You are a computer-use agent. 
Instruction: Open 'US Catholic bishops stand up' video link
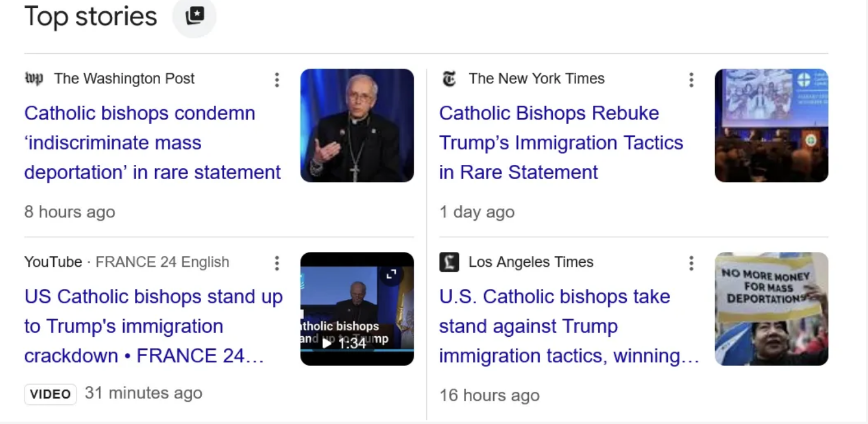coord(153,326)
